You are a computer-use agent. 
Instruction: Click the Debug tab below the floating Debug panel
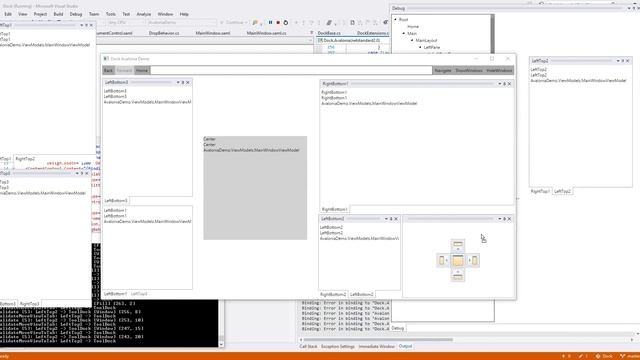click(398, 328)
